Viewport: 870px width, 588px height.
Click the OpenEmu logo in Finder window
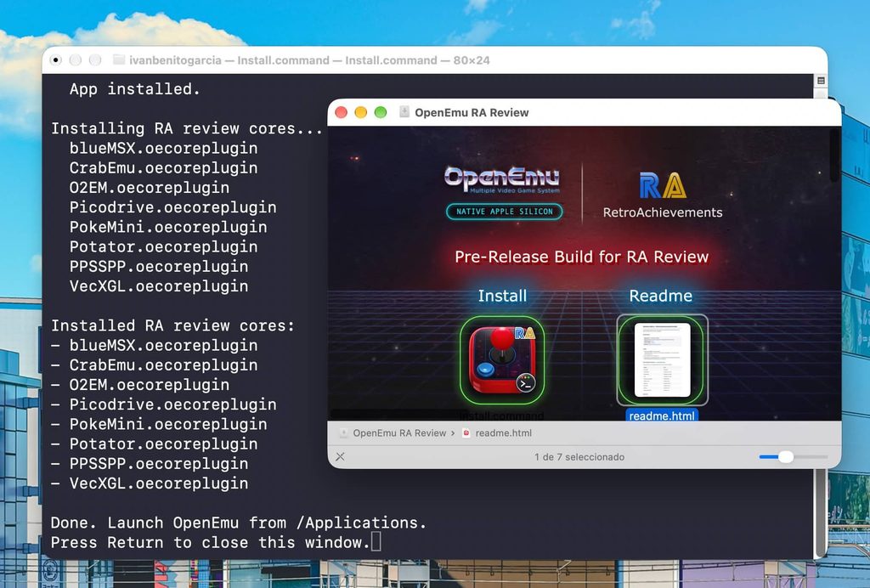502,180
